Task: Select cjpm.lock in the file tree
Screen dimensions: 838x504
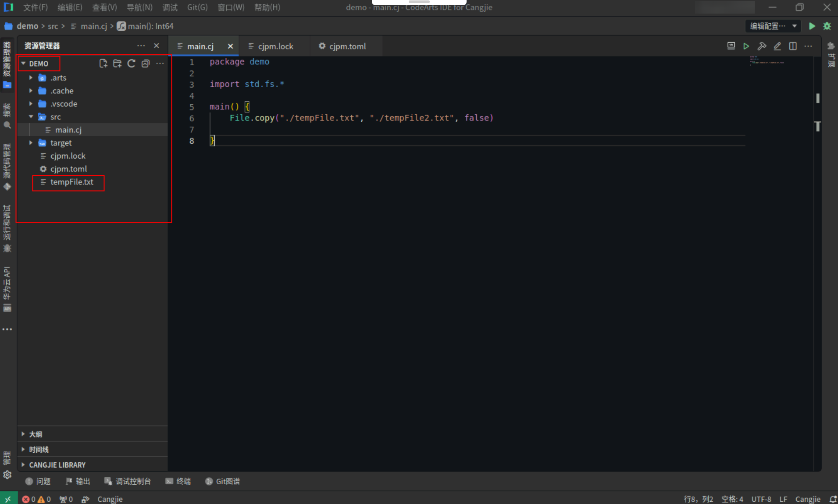Action: tap(93, 156)
